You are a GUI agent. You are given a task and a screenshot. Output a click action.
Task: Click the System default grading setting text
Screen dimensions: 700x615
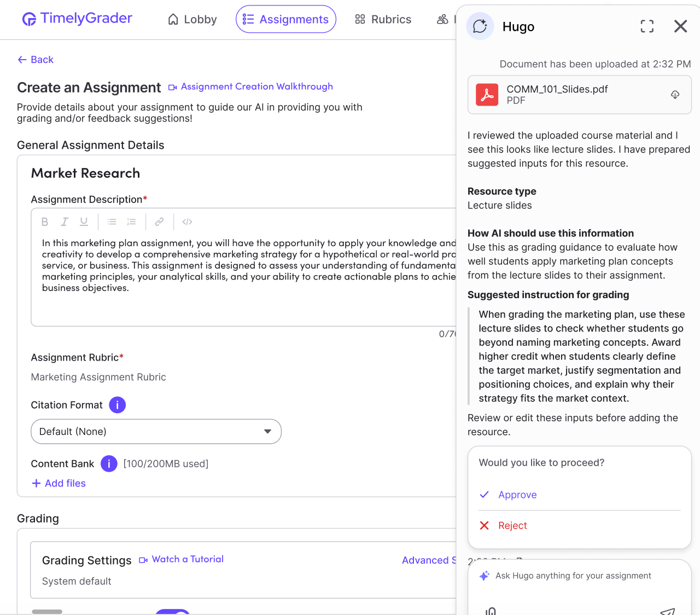point(77,581)
